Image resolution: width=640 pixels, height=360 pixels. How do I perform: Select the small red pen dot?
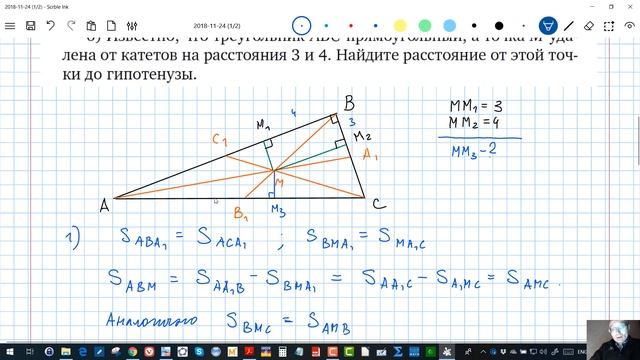pos(351,26)
